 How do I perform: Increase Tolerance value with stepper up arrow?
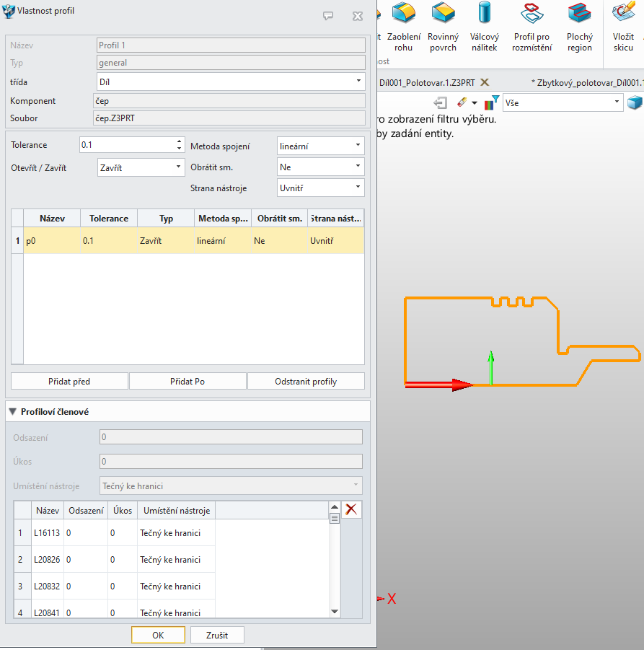[179, 141]
